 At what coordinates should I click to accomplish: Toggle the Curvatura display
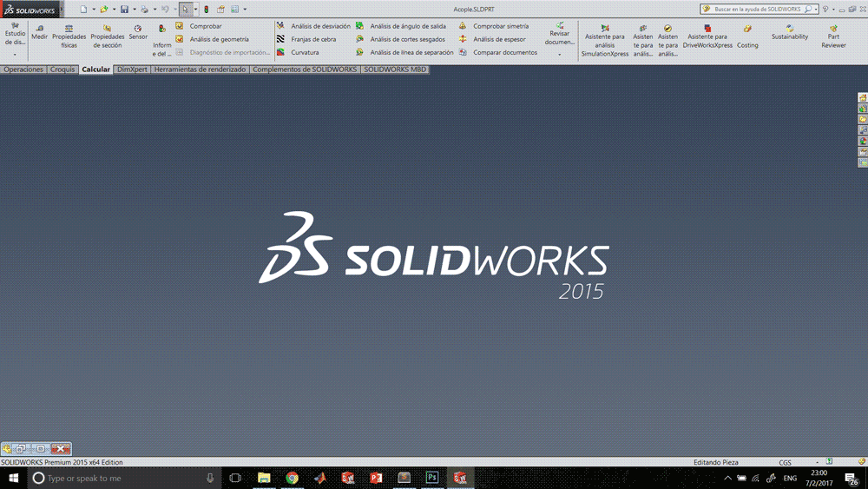pos(298,53)
